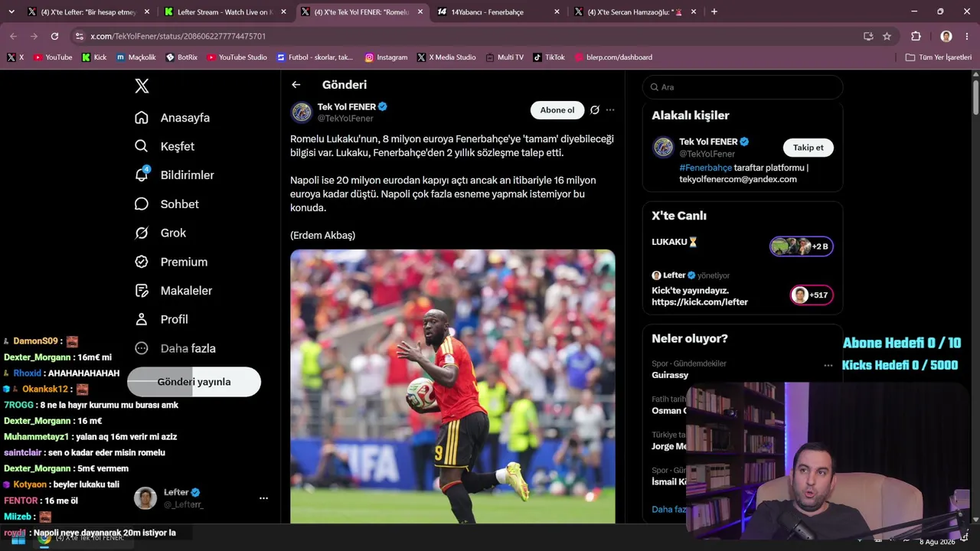
Task: Open the Instagram bookmark
Action: click(386, 57)
